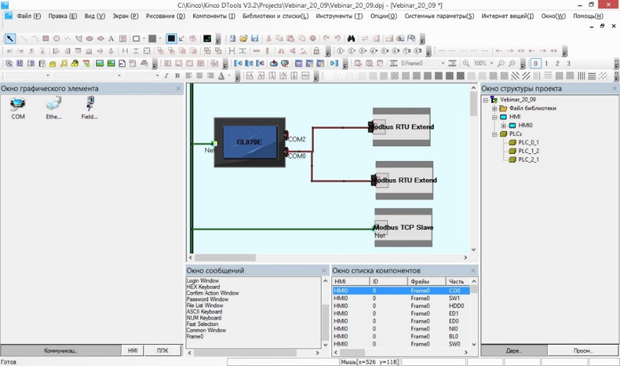Open the outline rectangle color dropdown arrow
The image size is (620, 366).
[x=143, y=38]
